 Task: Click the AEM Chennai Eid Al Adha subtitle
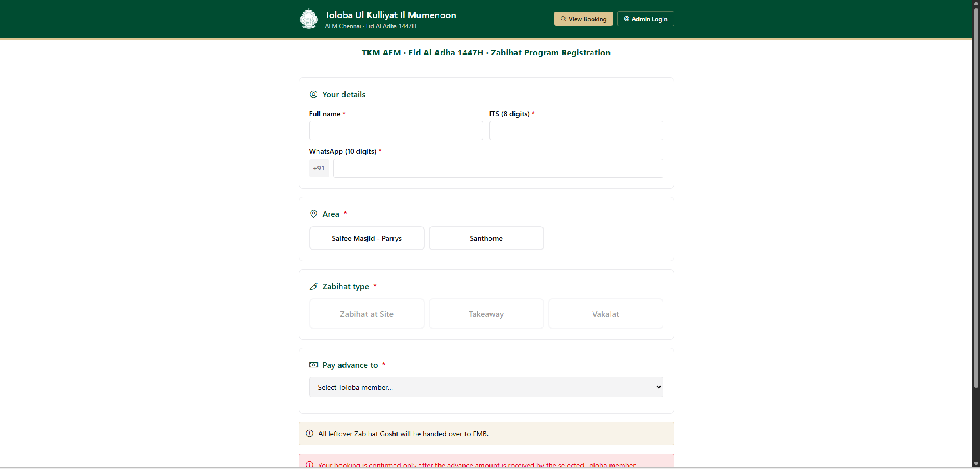[370, 26]
